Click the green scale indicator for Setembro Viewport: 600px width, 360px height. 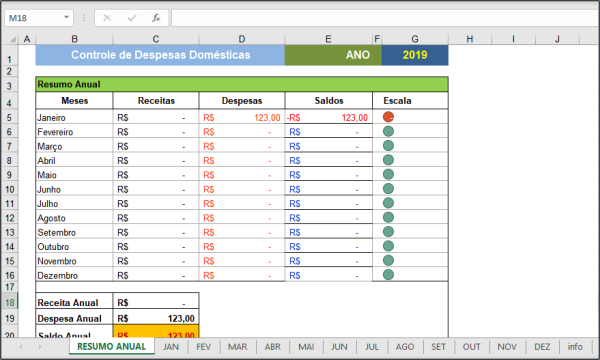pos(388,232)
